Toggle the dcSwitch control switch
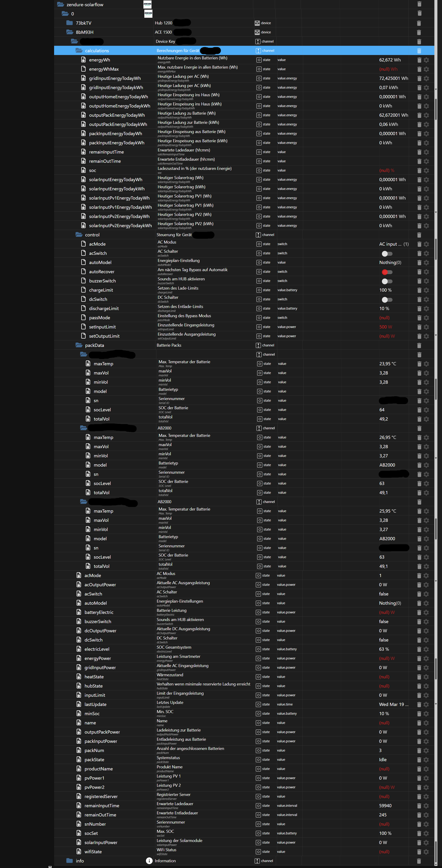Viewport: 442px width, 868px height. [x=387, y=299]
